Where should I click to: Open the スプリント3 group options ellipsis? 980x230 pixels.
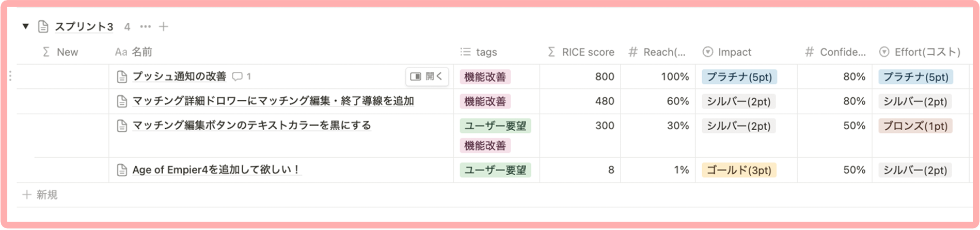click(x=146, y=26)
